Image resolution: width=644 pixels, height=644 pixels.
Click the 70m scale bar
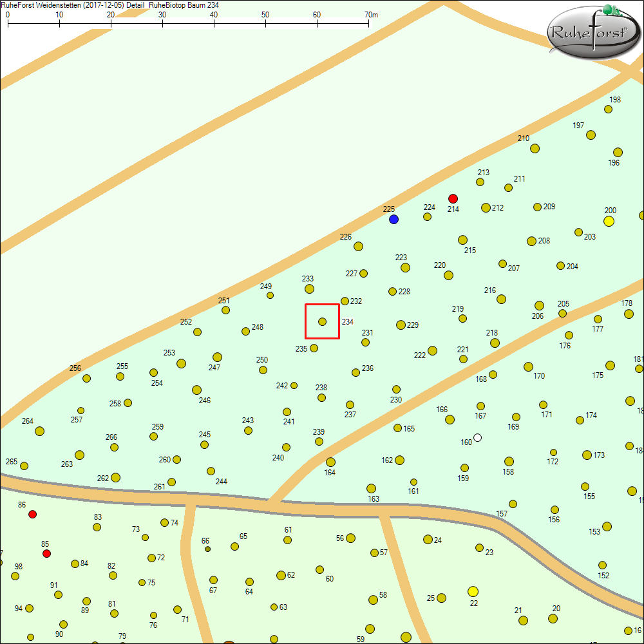coord(188,23)
